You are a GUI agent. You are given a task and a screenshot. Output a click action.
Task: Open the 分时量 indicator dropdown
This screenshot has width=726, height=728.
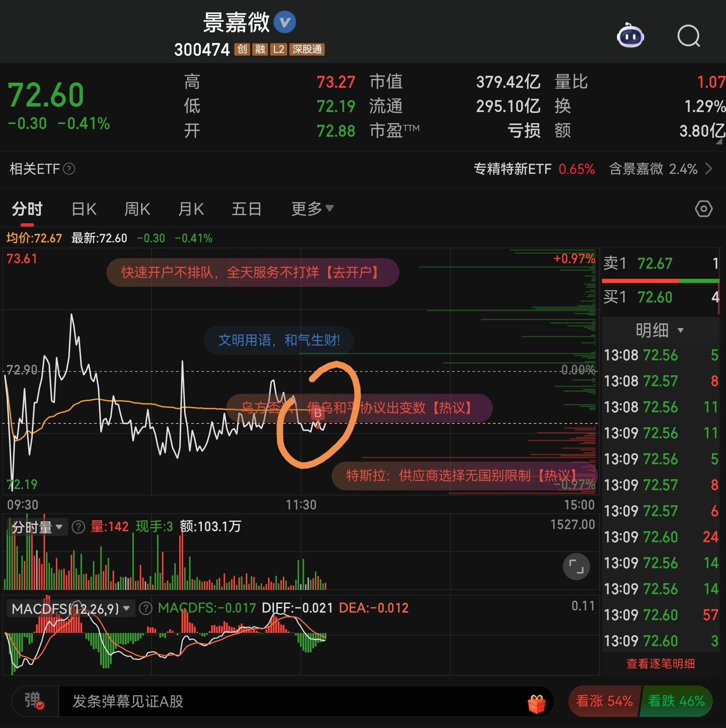click(37, 527)
